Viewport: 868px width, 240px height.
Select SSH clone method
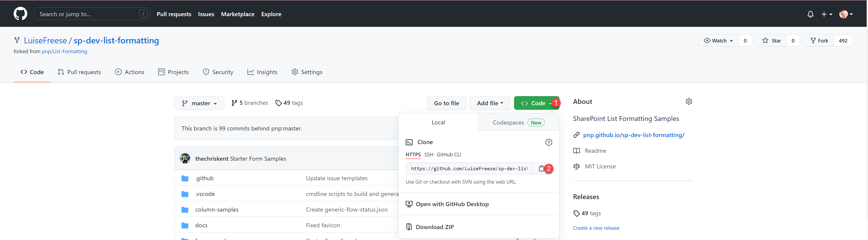pyautogui.click(x=429, y=154)
